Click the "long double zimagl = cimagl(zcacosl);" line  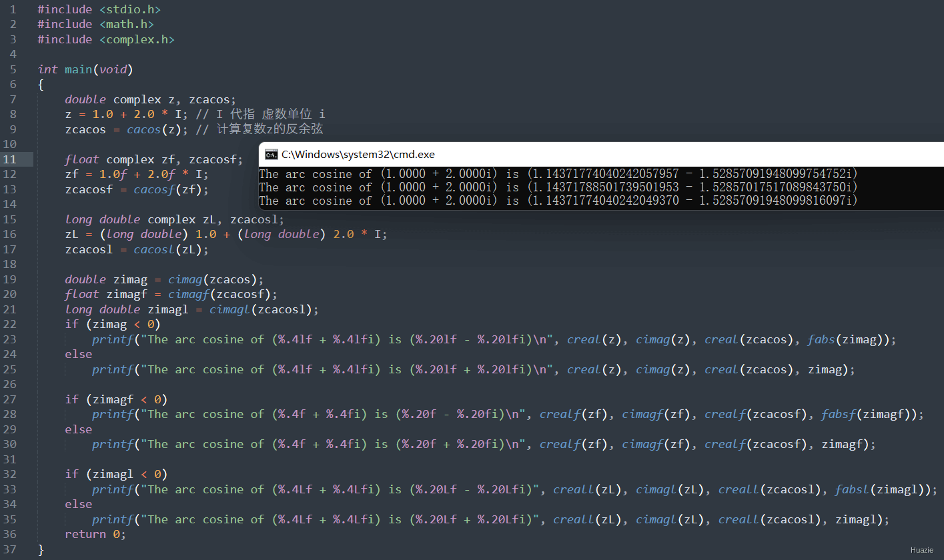tap(192, 309)
